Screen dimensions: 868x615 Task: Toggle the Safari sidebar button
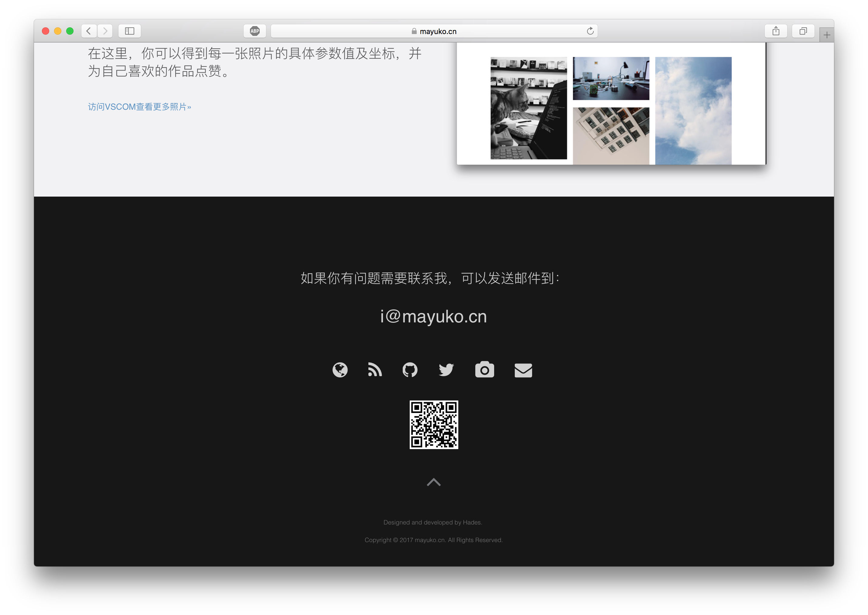(x=129, y=31)
